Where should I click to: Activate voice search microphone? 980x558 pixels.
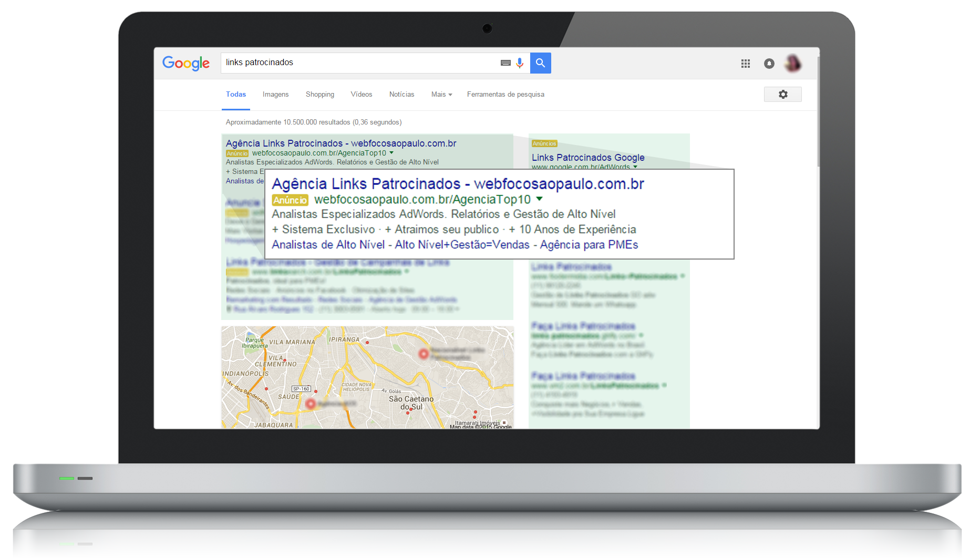coord(520,63)
